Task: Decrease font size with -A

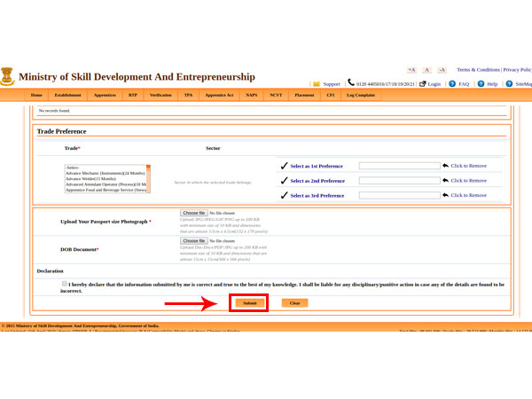Action: 442,70
